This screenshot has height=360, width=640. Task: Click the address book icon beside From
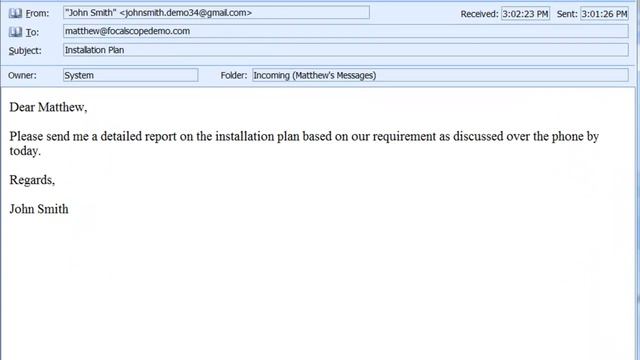coord(16,13)
